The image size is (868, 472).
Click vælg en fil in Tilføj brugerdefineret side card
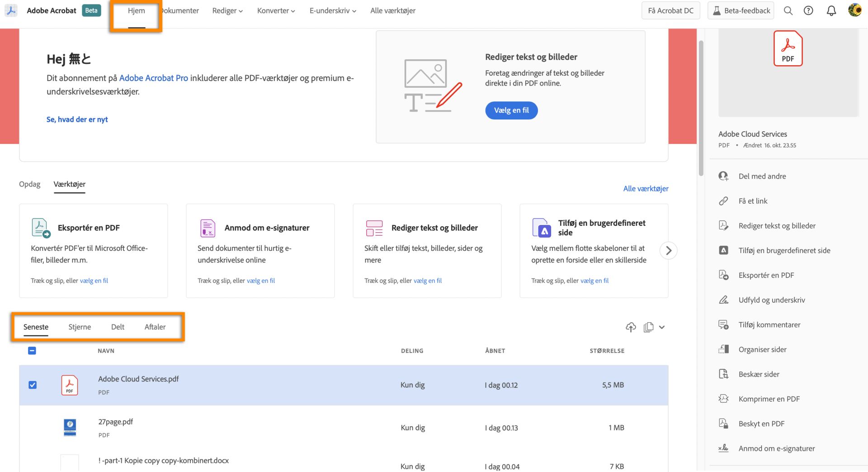[x=594, y=281]
